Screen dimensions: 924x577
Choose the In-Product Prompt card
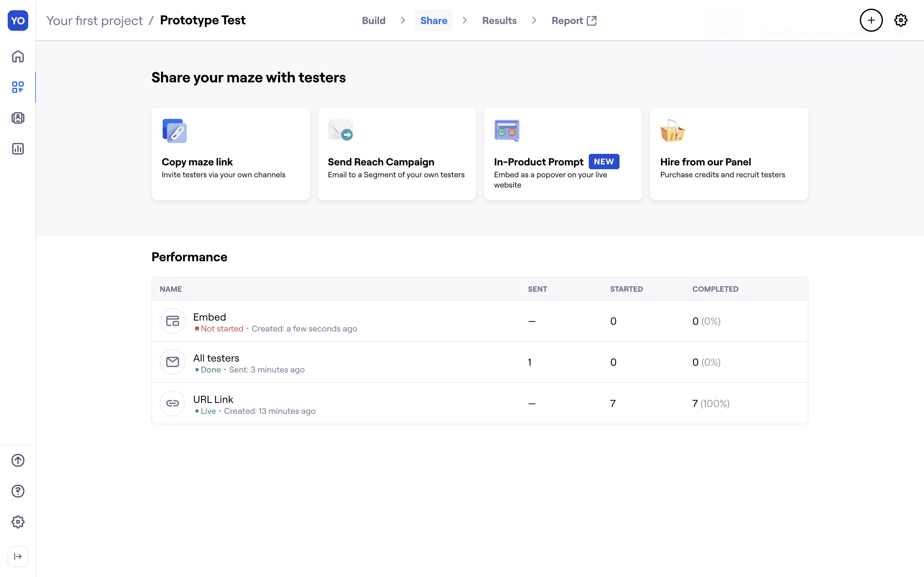(563, 154)
